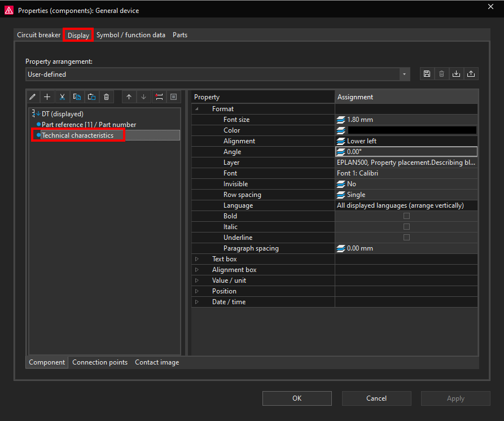This screenshot has width=504, height=421.
Task: Toggle the Underline checkbox
Action: (x=406, y=238)
